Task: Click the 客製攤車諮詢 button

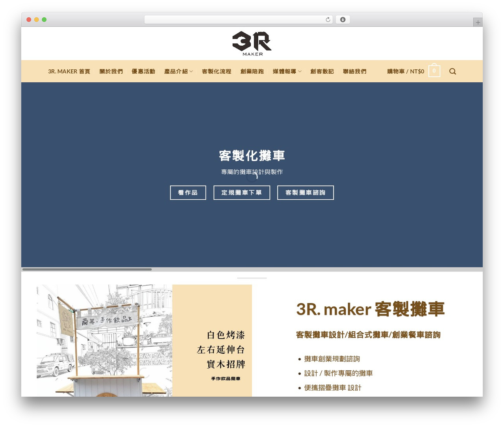Action: (306, 193)
